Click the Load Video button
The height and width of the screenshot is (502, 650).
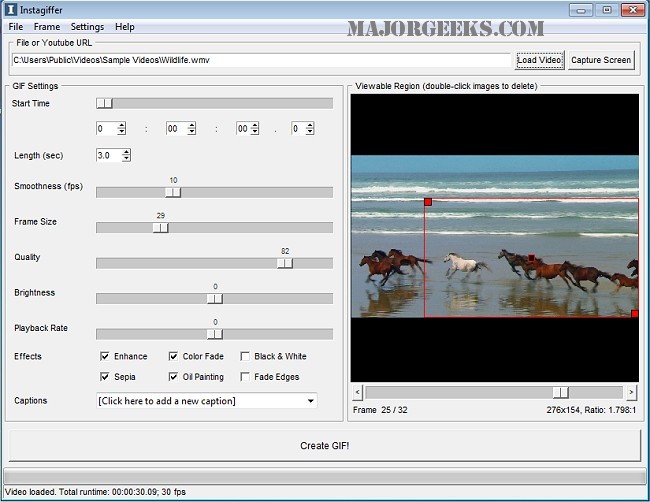coord(539,60)
